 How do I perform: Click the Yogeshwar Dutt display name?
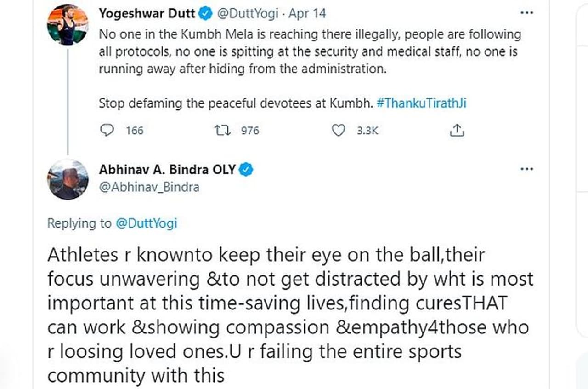point(147,14)
